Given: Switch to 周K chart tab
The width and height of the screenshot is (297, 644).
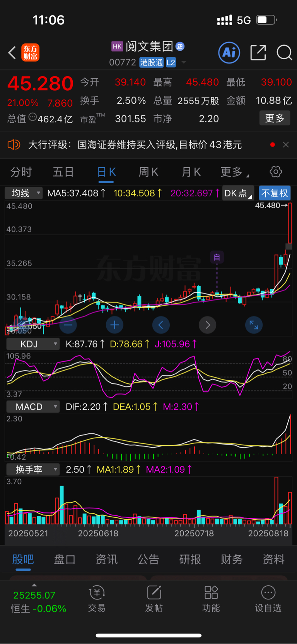Looking at the screenshot, I should click(148, 172).
